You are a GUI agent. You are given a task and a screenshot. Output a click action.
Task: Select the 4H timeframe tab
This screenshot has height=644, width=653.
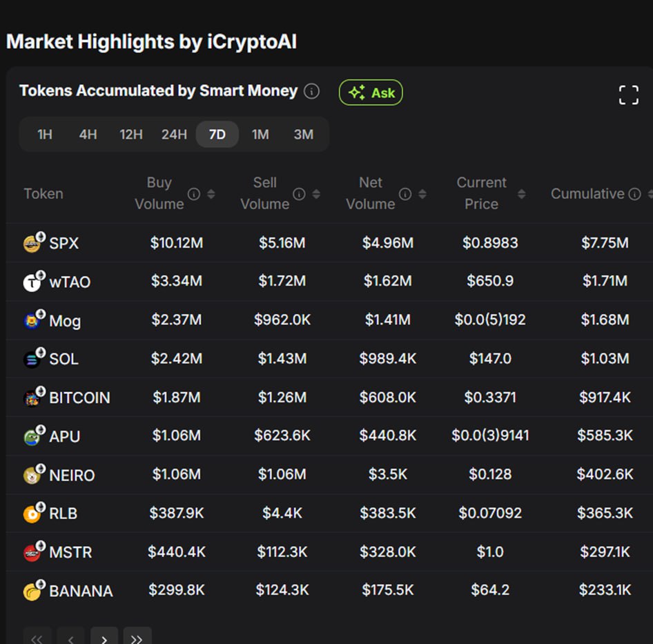88,135
